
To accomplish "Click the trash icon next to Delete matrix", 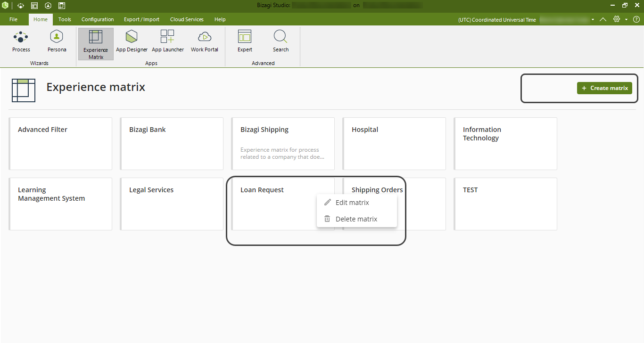I will [327, 219].
